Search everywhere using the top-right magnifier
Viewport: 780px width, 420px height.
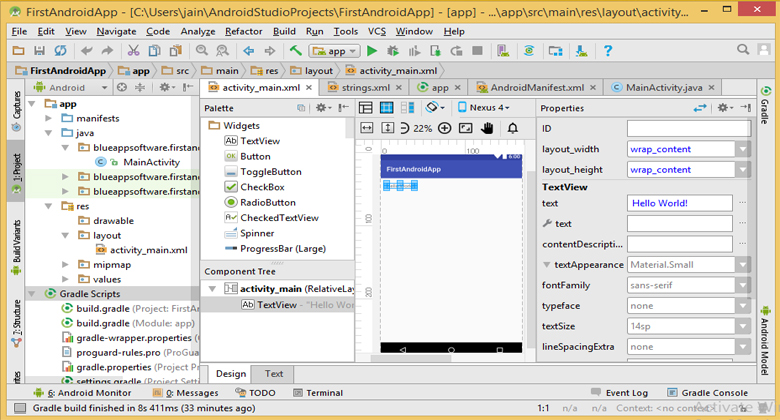click(x=743, y=49)
